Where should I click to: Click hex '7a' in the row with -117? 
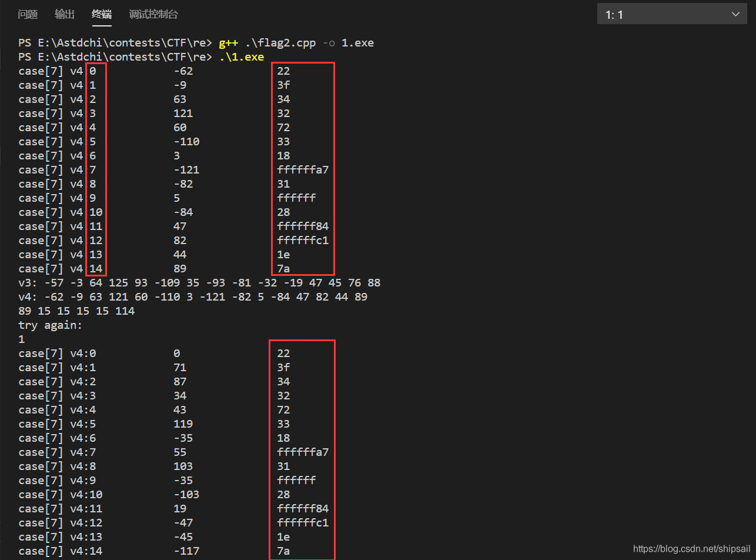coord(283,551)
